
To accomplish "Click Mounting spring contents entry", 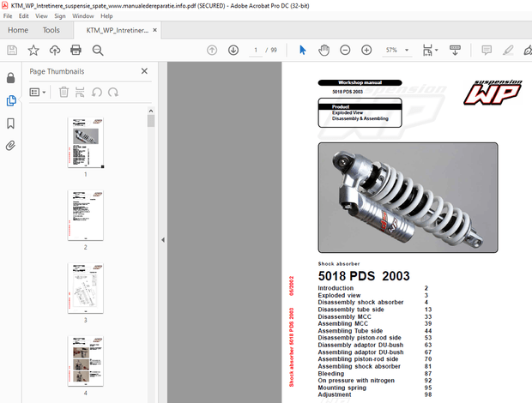I will [x=342, y=388].
